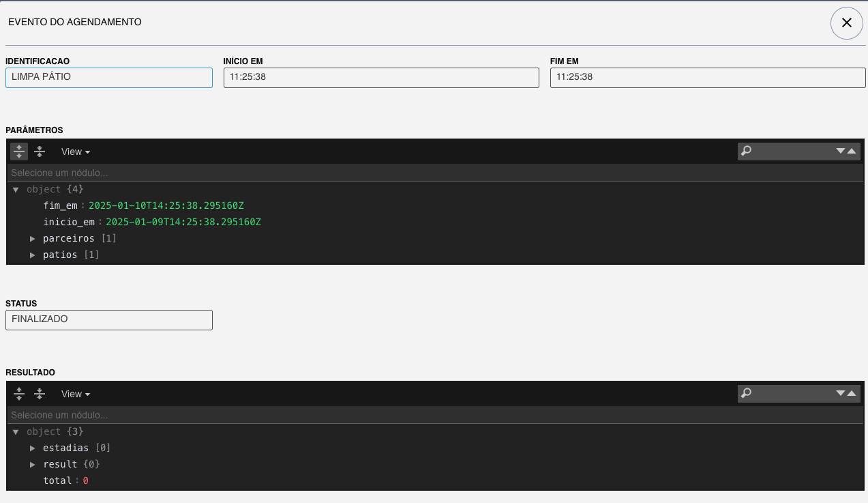Click previous search result arrow in Parâmetros

[852, 152]
